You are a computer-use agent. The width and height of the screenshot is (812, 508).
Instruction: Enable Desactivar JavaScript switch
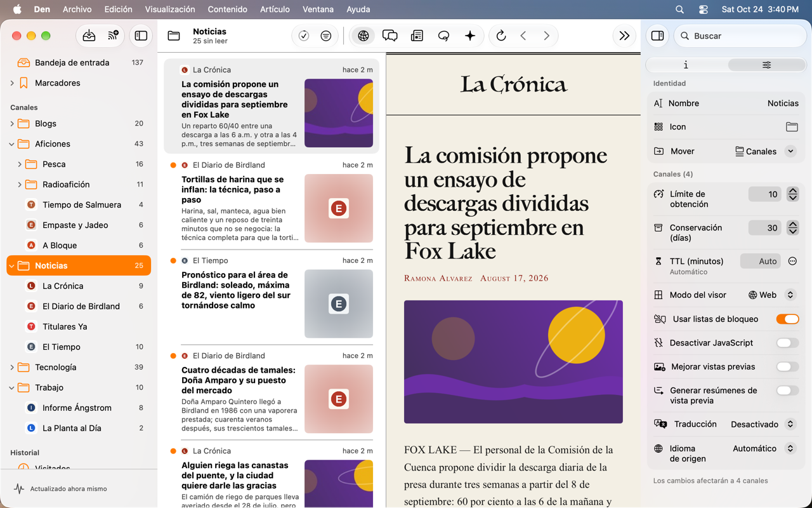coord(787,343)
